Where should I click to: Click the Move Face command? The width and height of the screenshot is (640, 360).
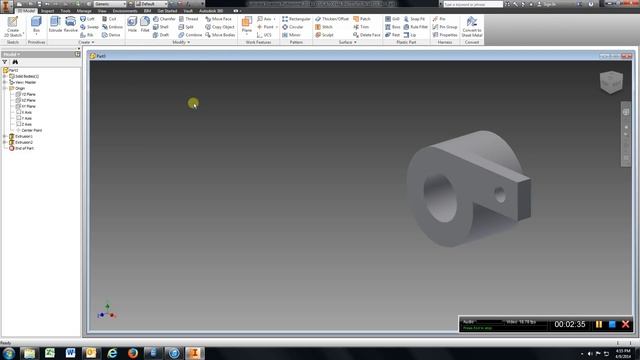point(218,19)
